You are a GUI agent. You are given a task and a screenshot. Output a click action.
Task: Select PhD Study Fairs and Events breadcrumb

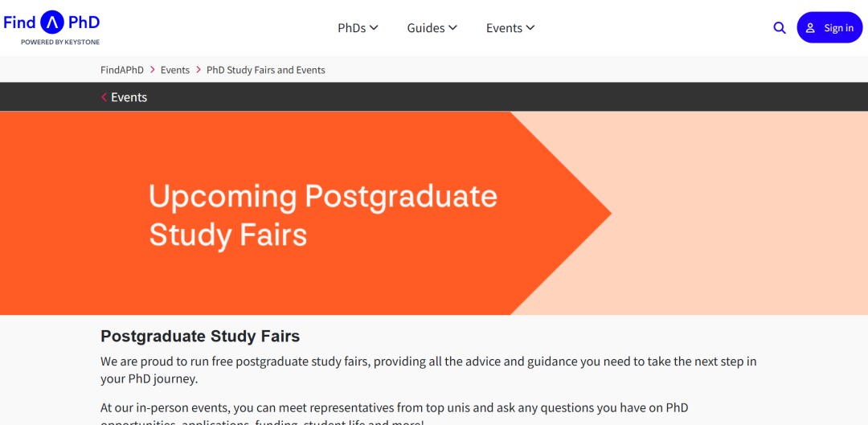pos(266,70)
